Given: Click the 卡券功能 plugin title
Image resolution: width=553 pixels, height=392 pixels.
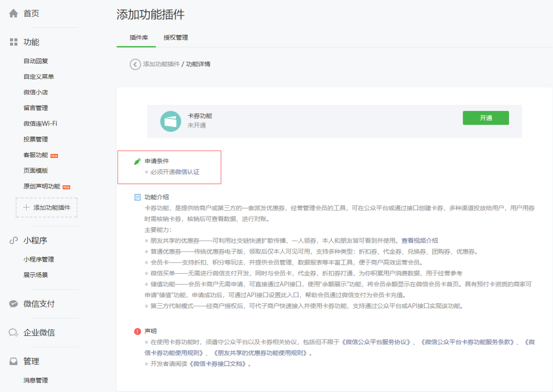Looking at the screenshot, I should 200,116.
